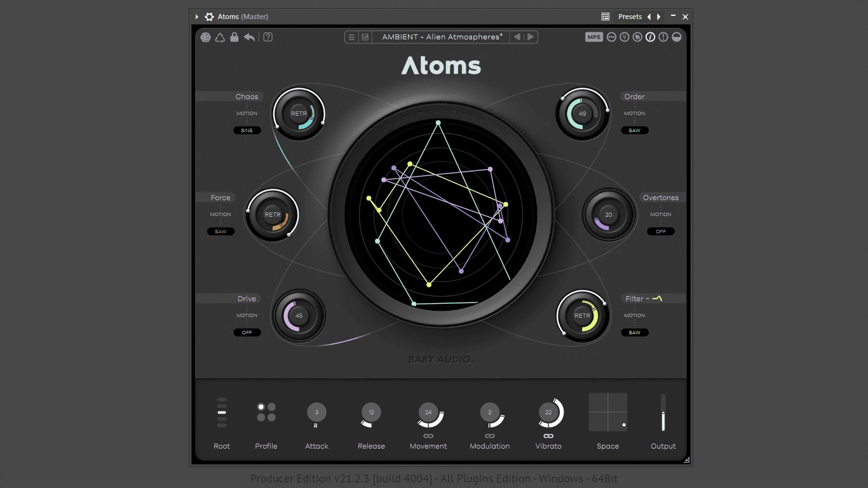Click the Drive knob showing 45
This screenshot has height=488, width=868.
[x=299, y=316]
